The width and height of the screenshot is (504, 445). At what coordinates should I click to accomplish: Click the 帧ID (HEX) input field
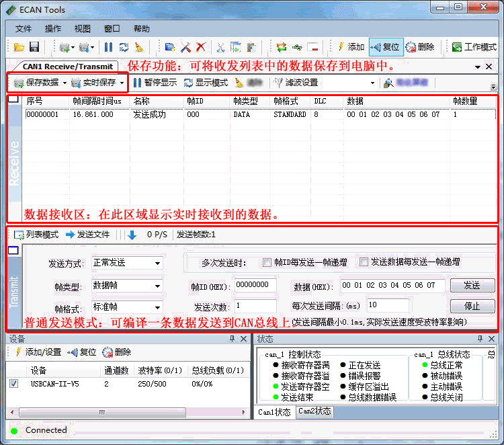pyautogui.click(x=255, y=285)
